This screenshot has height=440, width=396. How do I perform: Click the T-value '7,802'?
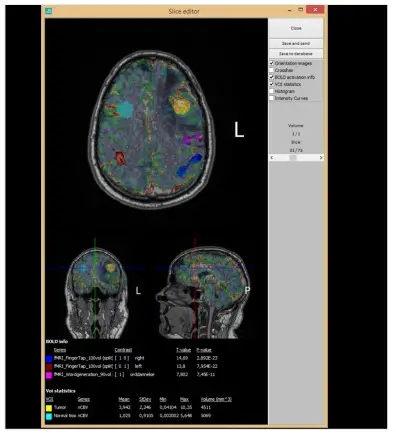tap(182, 374)
